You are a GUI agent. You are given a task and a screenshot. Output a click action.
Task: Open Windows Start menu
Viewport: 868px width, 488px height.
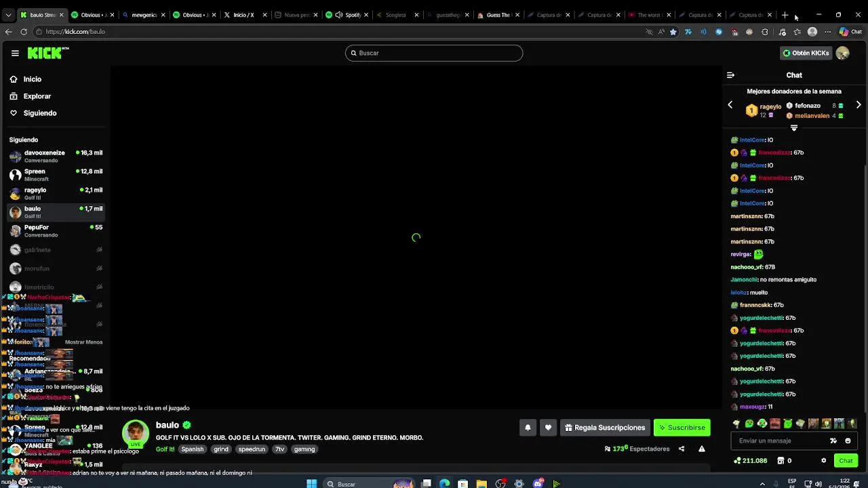click(311, 484)
